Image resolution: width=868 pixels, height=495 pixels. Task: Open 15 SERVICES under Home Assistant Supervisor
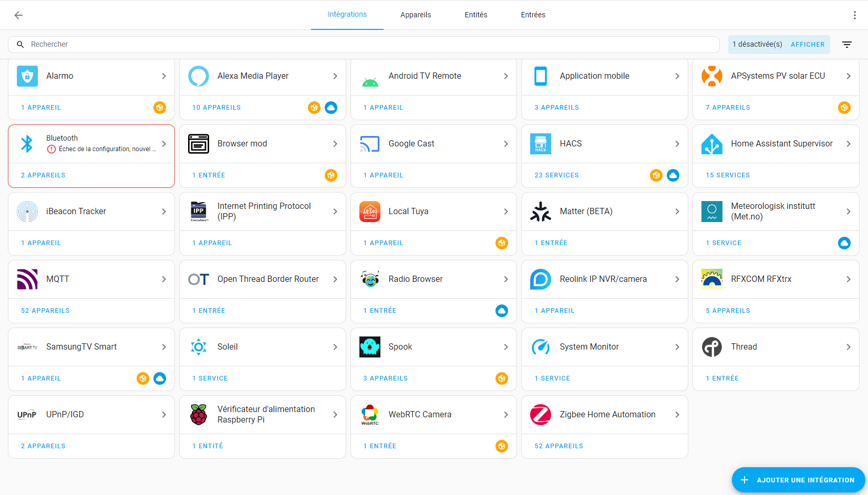pyautogui.click(x=728, y=175)
